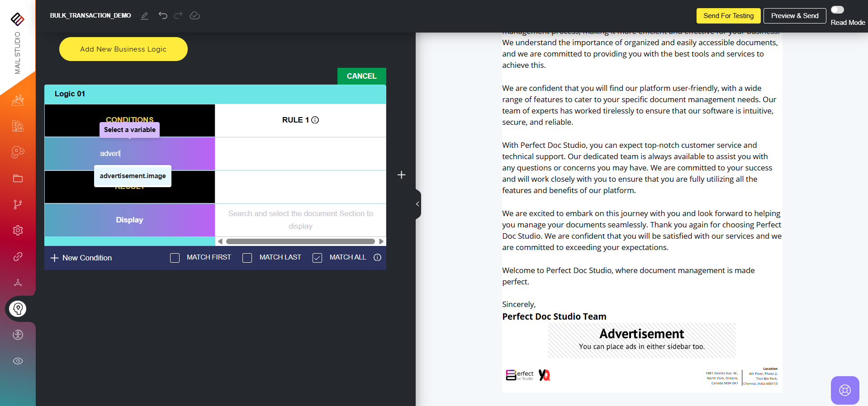
Task: Click Add New Business Logic button
Action: 123,49
